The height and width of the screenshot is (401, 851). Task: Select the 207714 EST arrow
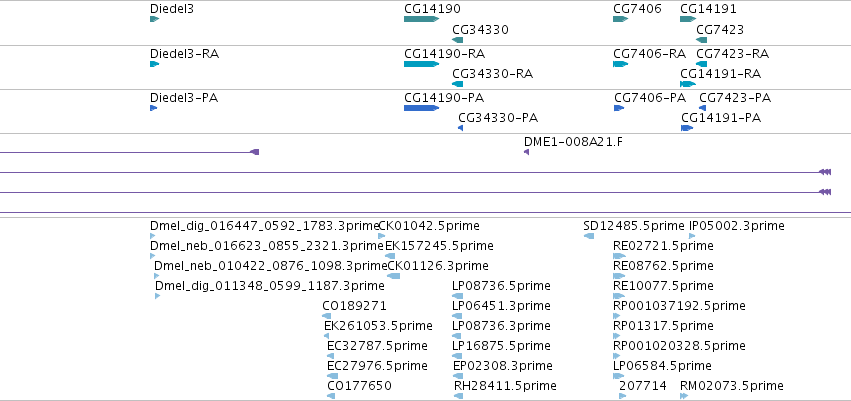coord(623,396)
